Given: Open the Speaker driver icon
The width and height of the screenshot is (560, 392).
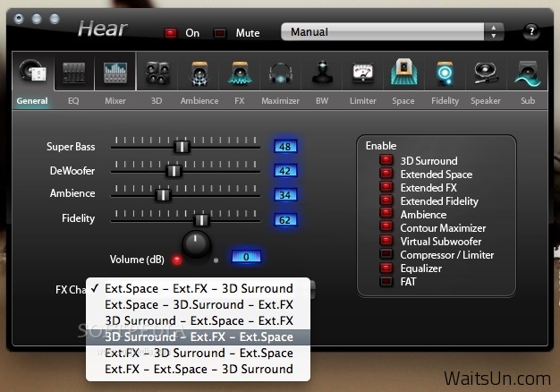Looking at the screenshot, I should coord(486,72).
